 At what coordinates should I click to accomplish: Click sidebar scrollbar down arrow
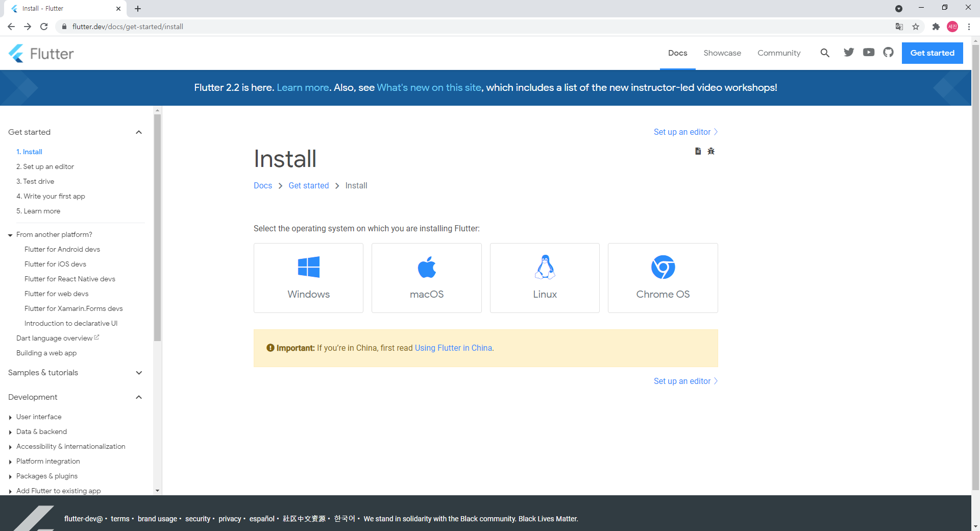pyautogui.click(x=157, y=491)
